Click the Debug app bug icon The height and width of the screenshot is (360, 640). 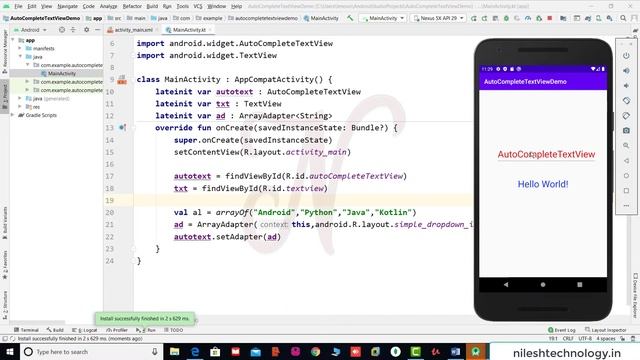tap(506, 18)
